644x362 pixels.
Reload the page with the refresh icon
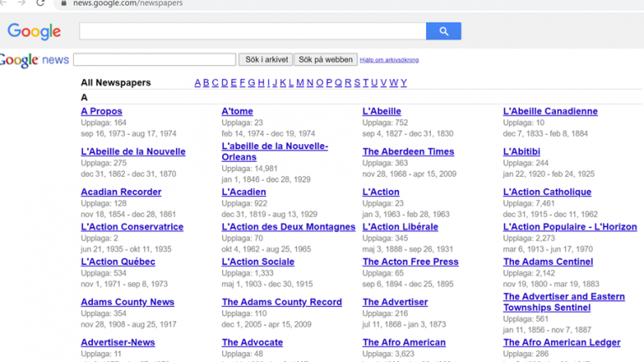pos(40,3)
